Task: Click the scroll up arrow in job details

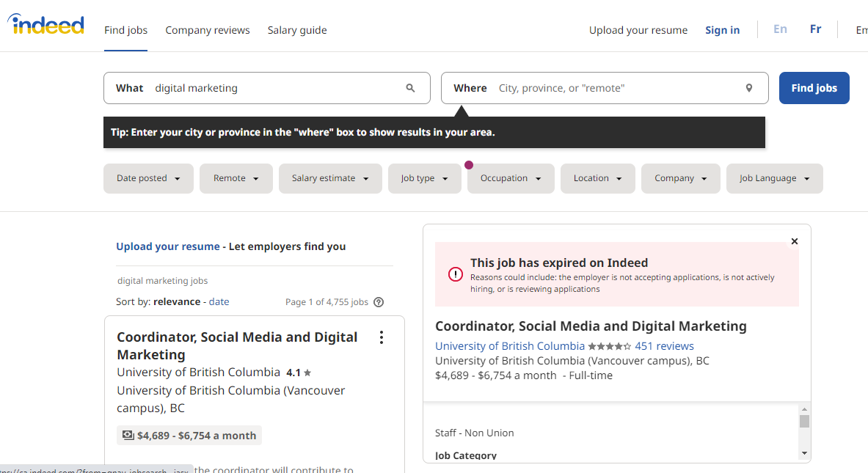Action: (804, 409)
